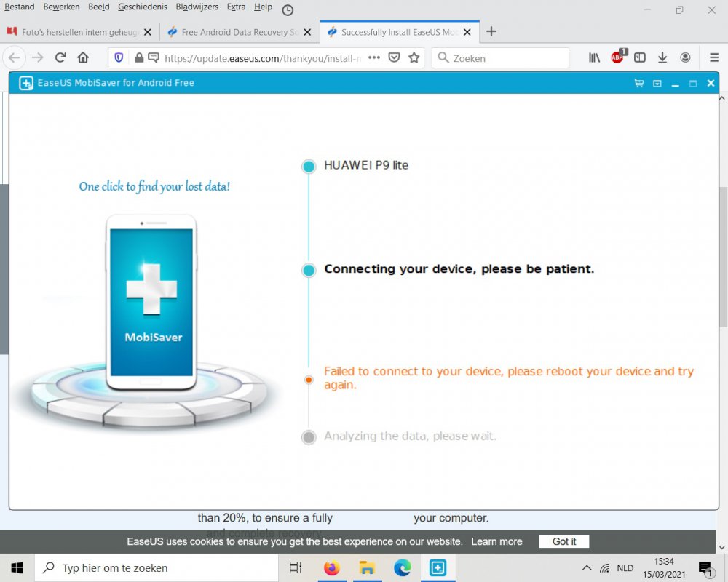
Task: Open the Beeld menu
Action: (99, 7)
